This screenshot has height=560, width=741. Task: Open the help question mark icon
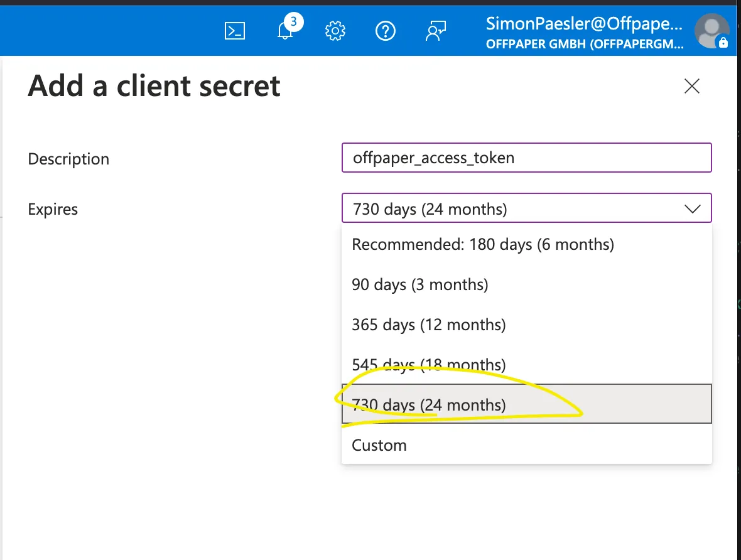(386, 31)
